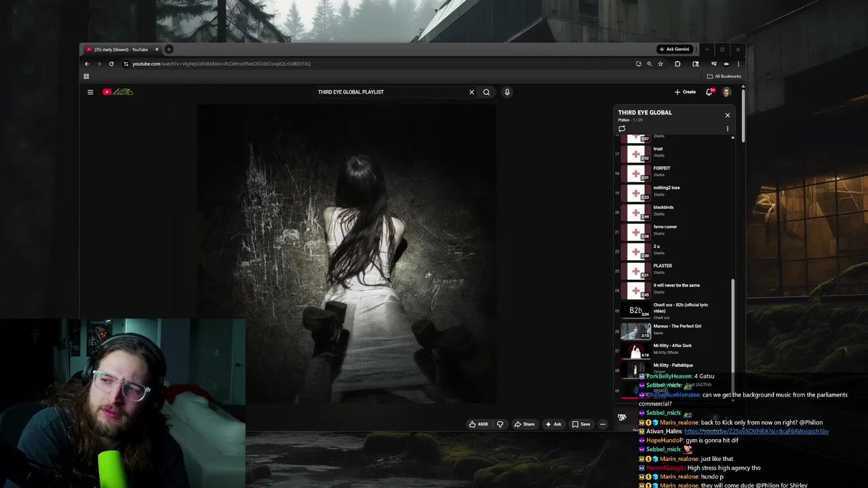Screen dimensions: 868x488
Task: Click the Ask Gemini button
Action: (x=675, y=49)
